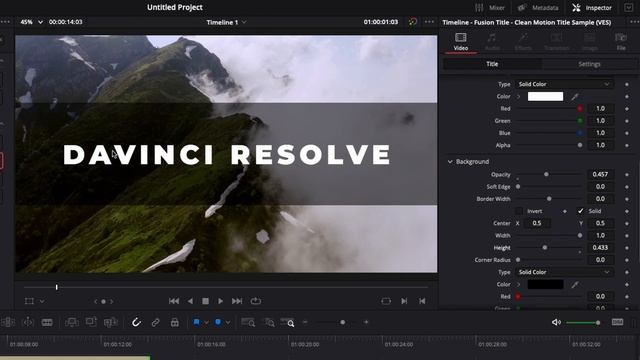Screen dimensions: 640x360
Task: Adjust the Blue slider handle
Action: click(580, 133)
